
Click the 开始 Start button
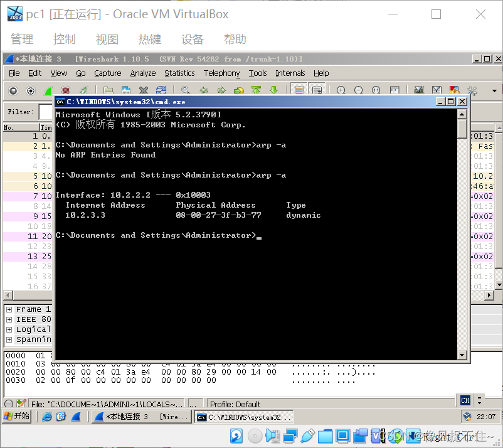pyautogui.click(x=17, y=417)
